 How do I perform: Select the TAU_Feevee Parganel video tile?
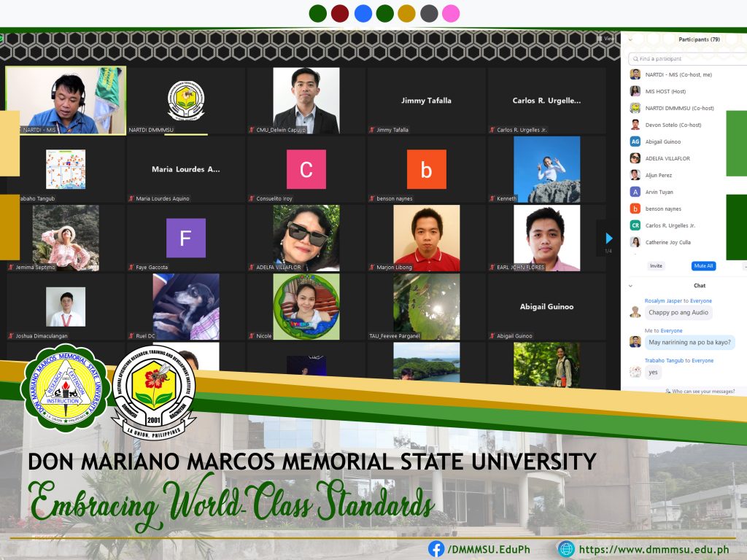tap(426, 307)
